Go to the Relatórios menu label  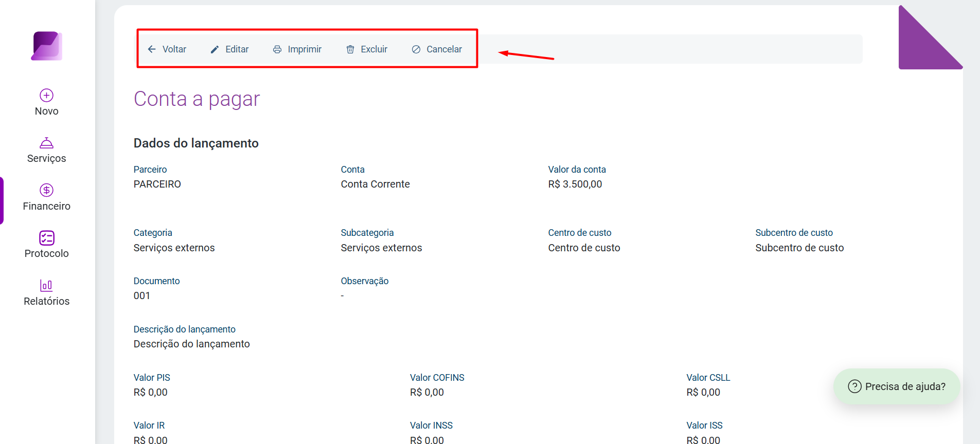[x=47, y=301]
